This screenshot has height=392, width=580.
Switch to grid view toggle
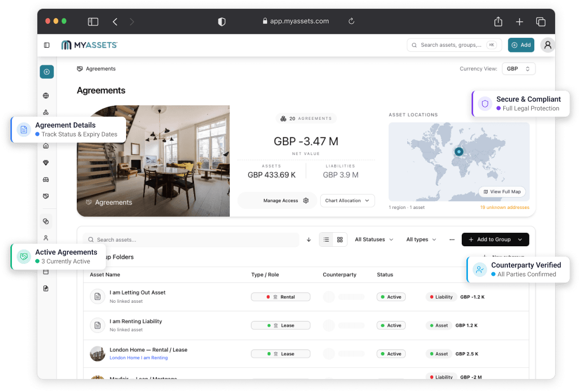tap(340, 240)
